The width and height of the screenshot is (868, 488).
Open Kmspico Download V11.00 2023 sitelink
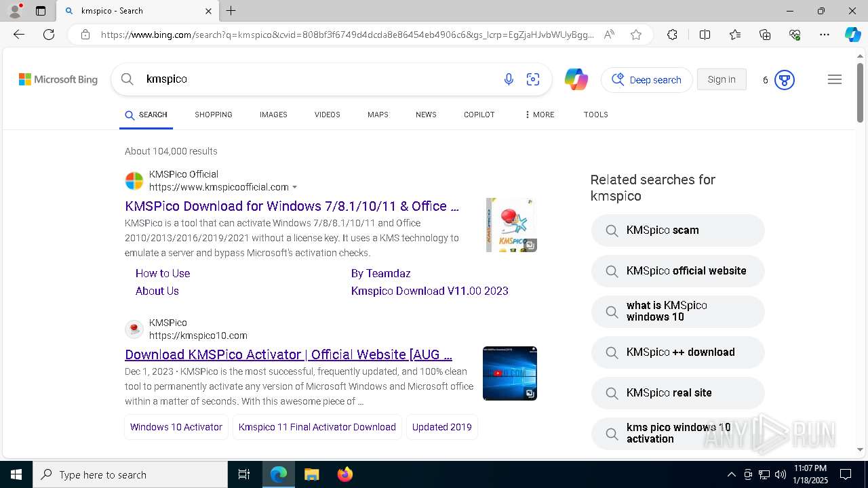(430, 291)
